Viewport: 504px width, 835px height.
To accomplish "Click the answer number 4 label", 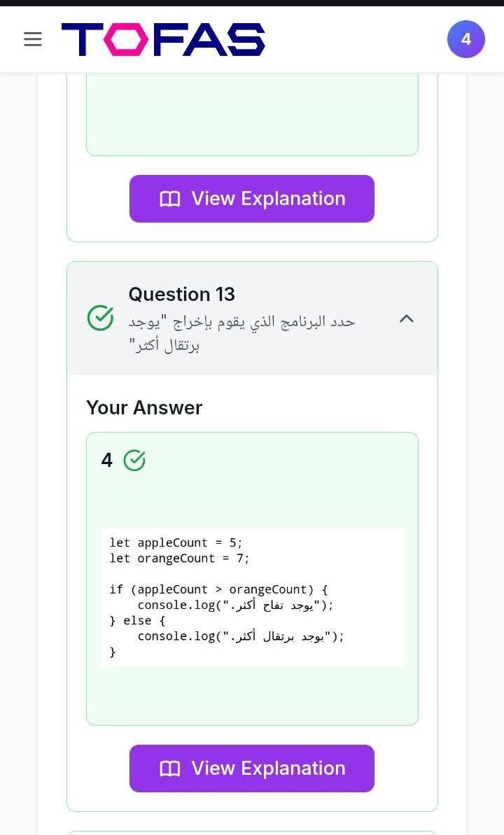I will 106,460.
